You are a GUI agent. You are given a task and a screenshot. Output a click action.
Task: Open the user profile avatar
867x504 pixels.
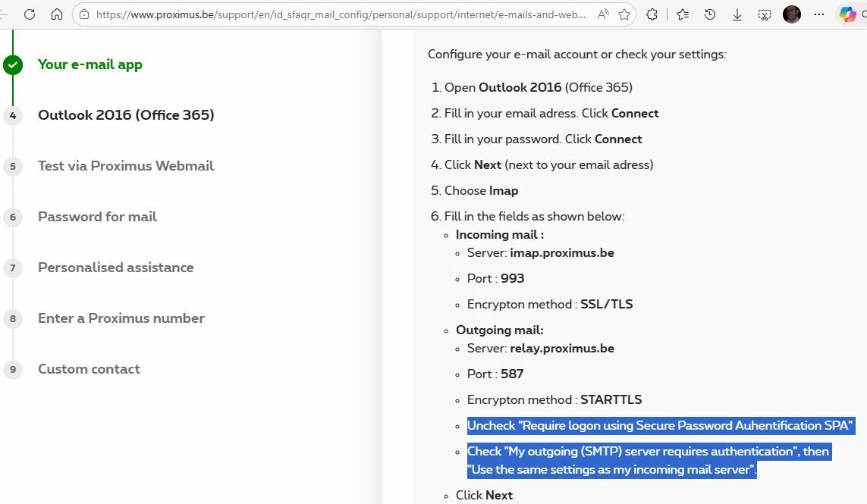(792, 14)
